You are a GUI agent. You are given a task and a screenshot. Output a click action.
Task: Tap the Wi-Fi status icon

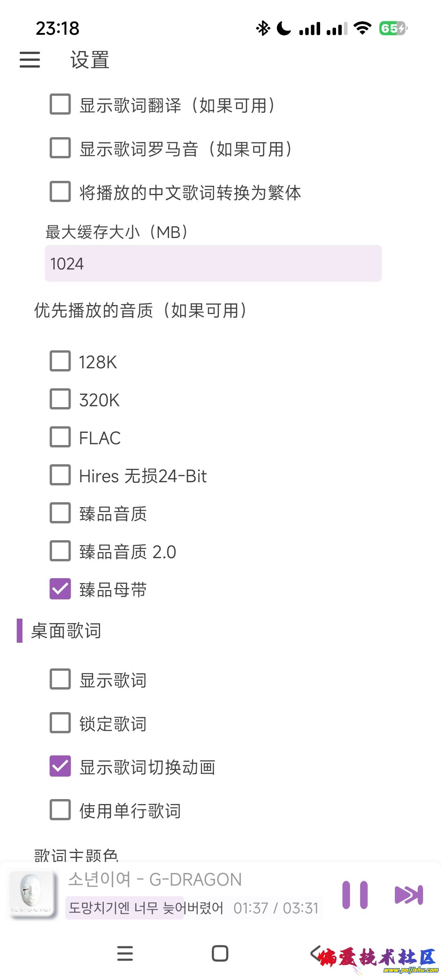pos(362,28)
